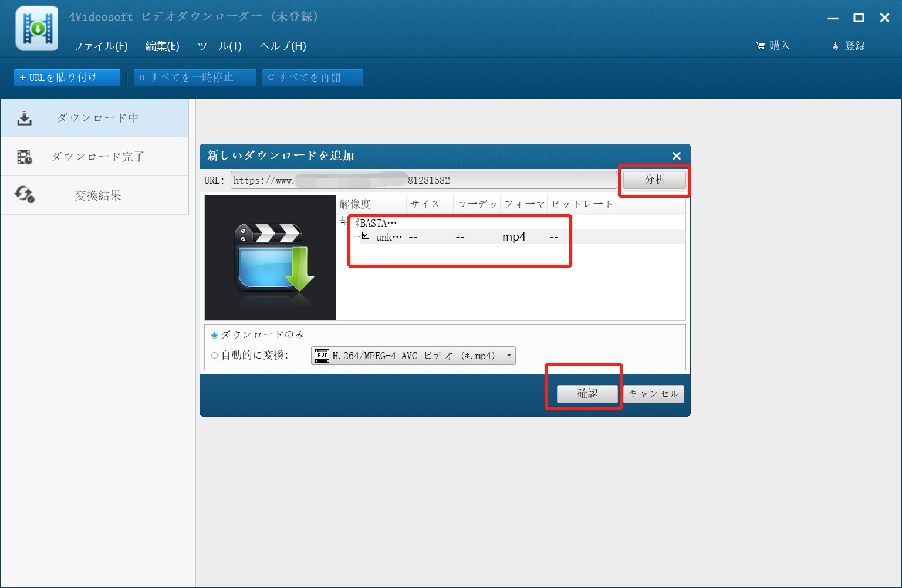Click the clapperboard video thumbnail
Viewport: 902px width, 588px height.
click(x=271, y=258)
